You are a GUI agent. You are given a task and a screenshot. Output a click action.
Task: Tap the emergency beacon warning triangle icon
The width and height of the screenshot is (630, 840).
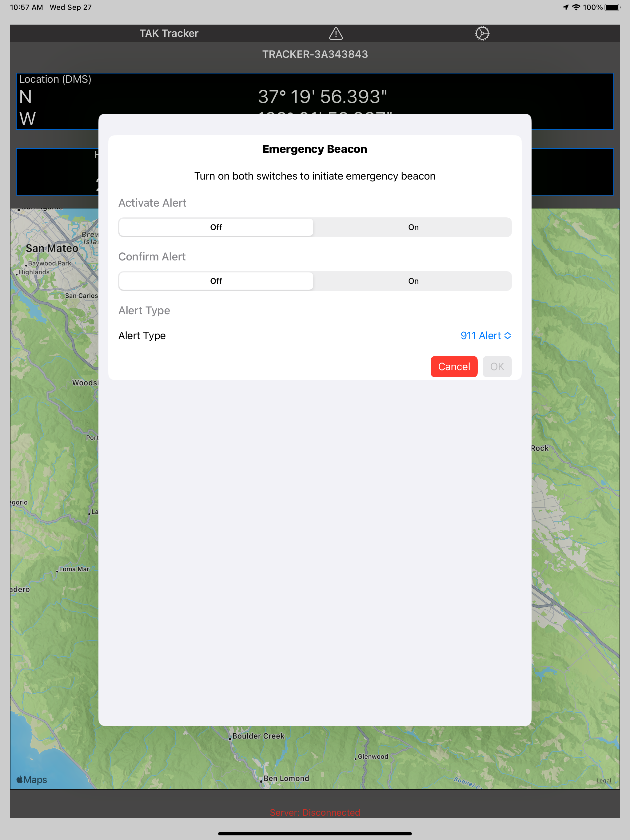[336, 34]
